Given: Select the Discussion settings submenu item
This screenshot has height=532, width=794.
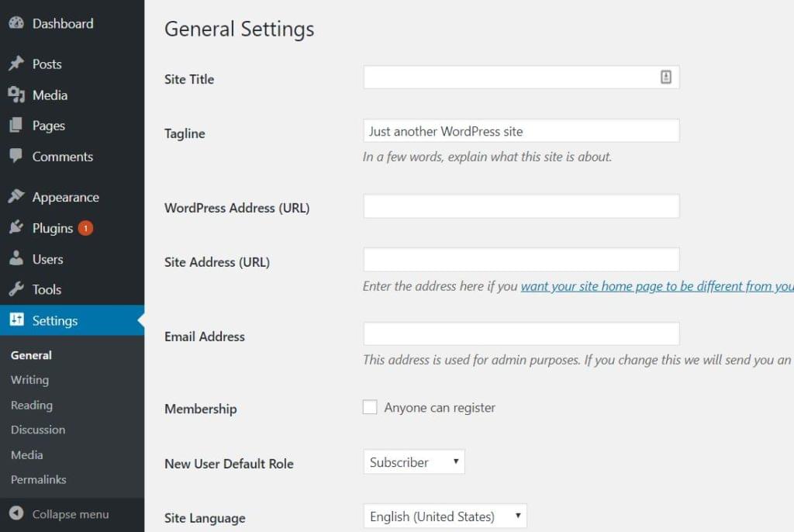Looking at the screenshot, I should point(38,430).
